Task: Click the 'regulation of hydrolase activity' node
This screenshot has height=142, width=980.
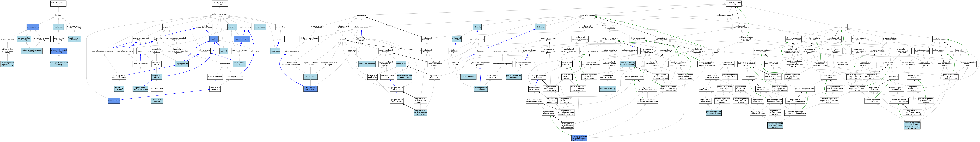Action: (x=706, y=89)
